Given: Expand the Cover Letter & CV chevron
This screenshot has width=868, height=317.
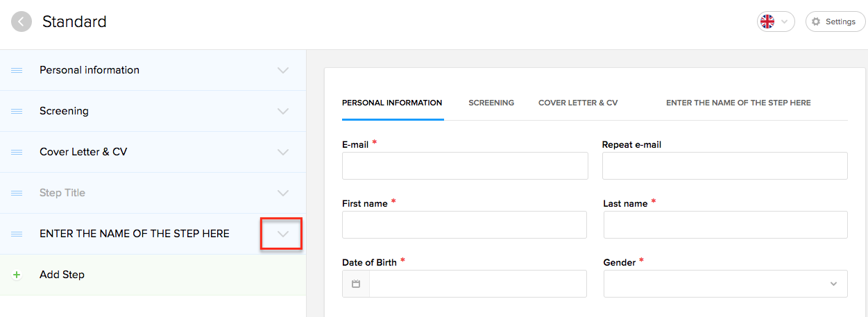Looking at the screenshot, I should coord(282,152).
